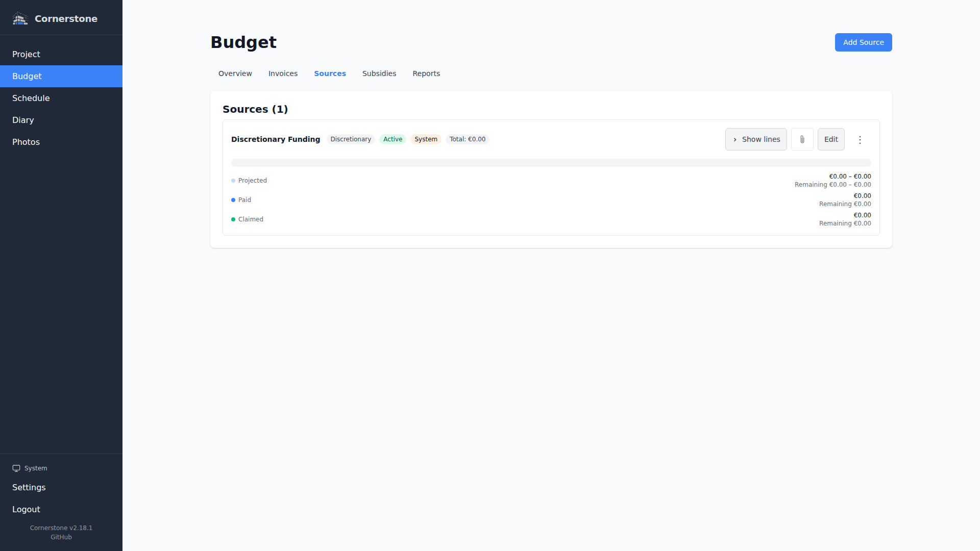The image size is (980, 551).
Task: Select the Sources tab
Action: pos(330,73)
